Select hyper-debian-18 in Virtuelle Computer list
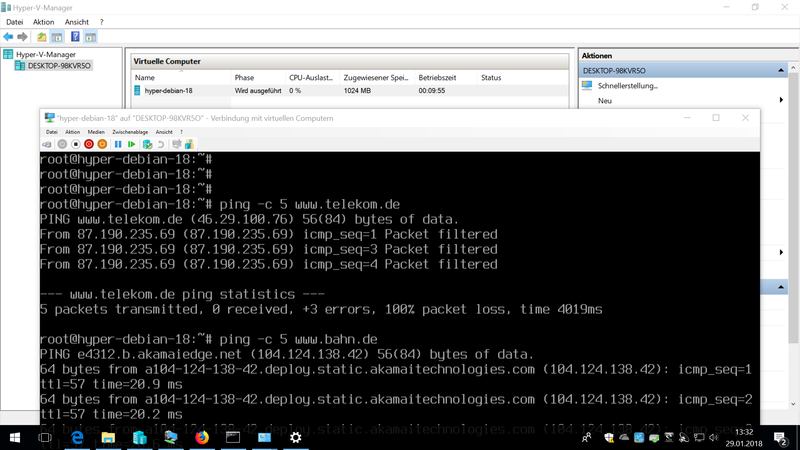This screenshot has height=450, width=800. point(168,90)
